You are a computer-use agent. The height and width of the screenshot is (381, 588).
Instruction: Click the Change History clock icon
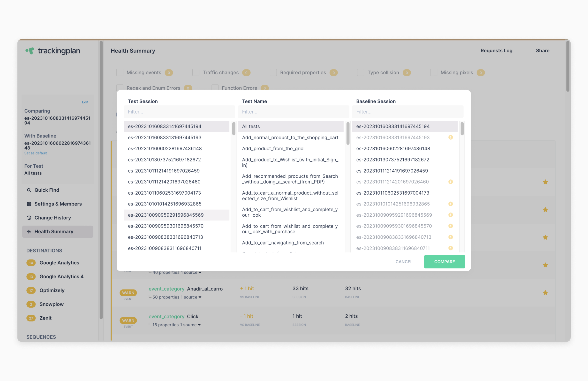point(29,218)
